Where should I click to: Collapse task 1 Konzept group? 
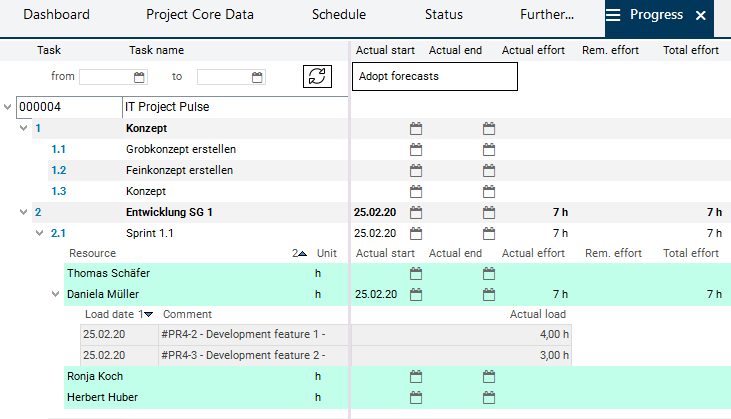(22, 129)
